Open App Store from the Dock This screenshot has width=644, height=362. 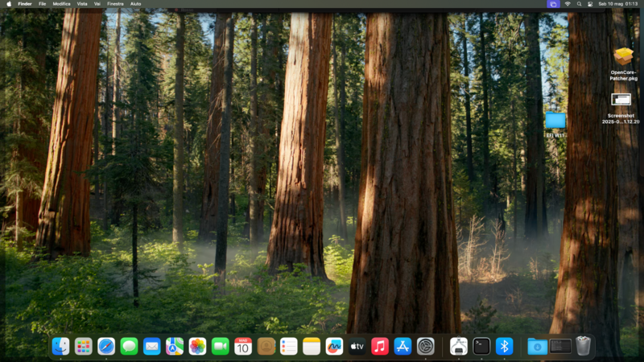coord(403,346)
